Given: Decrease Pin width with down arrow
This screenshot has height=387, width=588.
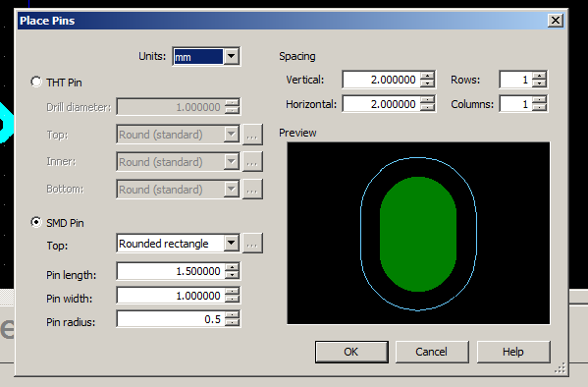Looking at the screenshot, I should (232, 300).
